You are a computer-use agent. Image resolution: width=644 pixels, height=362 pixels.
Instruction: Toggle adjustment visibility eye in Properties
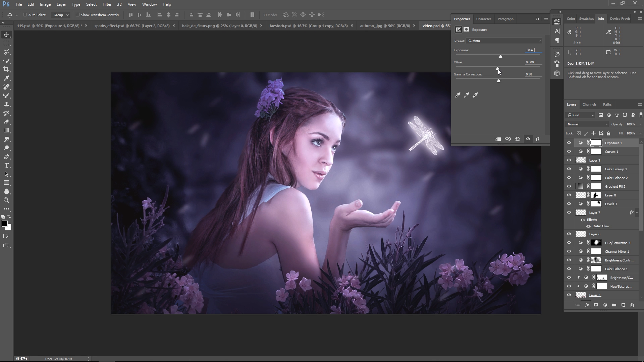[x=528, y=139]
